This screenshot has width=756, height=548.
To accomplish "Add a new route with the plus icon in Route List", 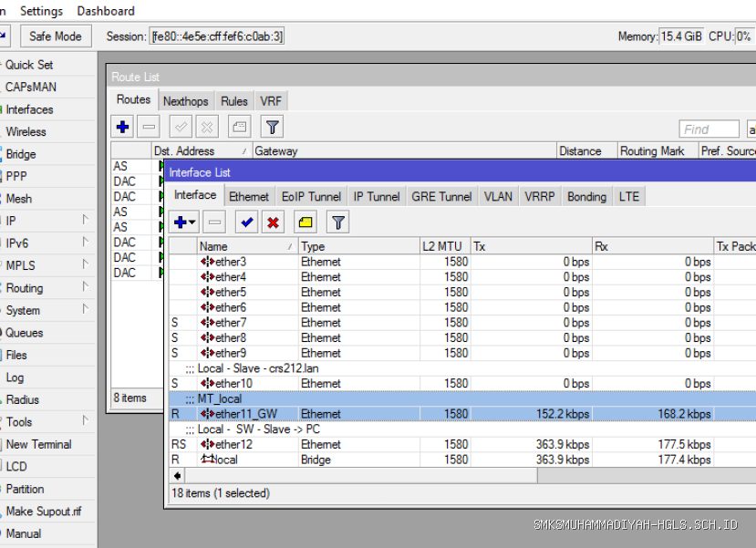I will coord(122,127).
